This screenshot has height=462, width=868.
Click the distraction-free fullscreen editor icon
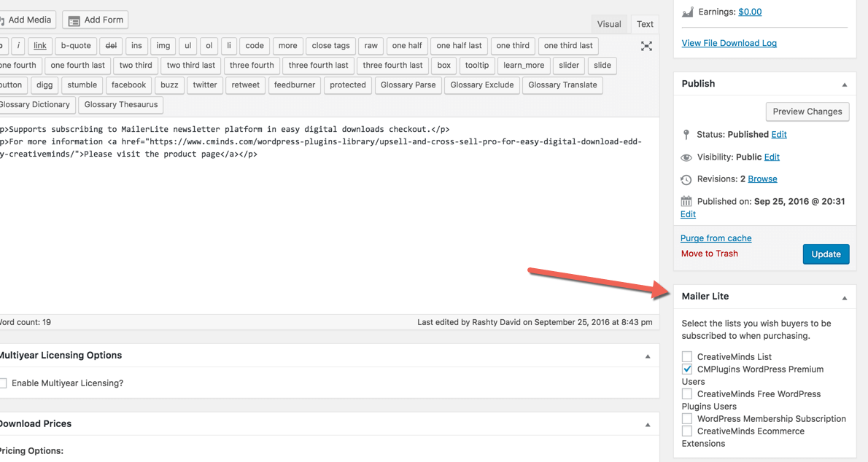tap(646, 46)
